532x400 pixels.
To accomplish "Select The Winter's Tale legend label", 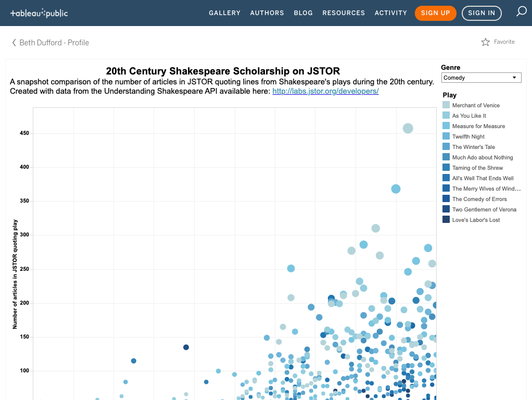I will 473,147.
